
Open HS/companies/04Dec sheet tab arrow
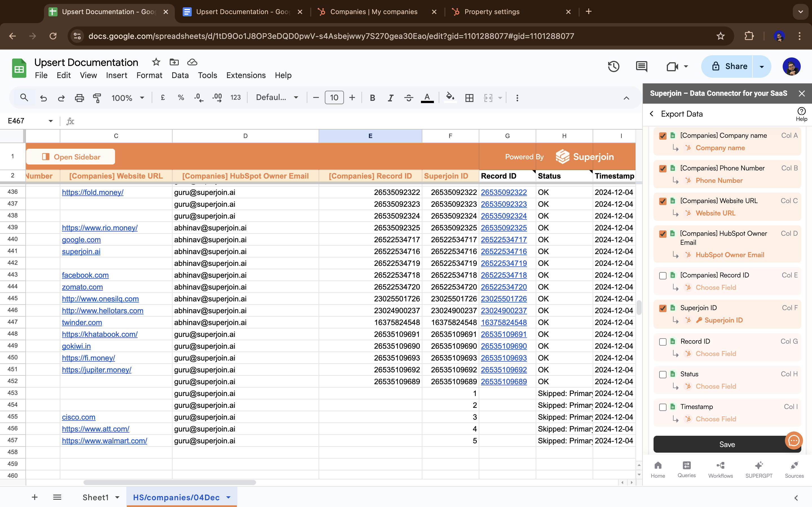(x=228, y=497)
